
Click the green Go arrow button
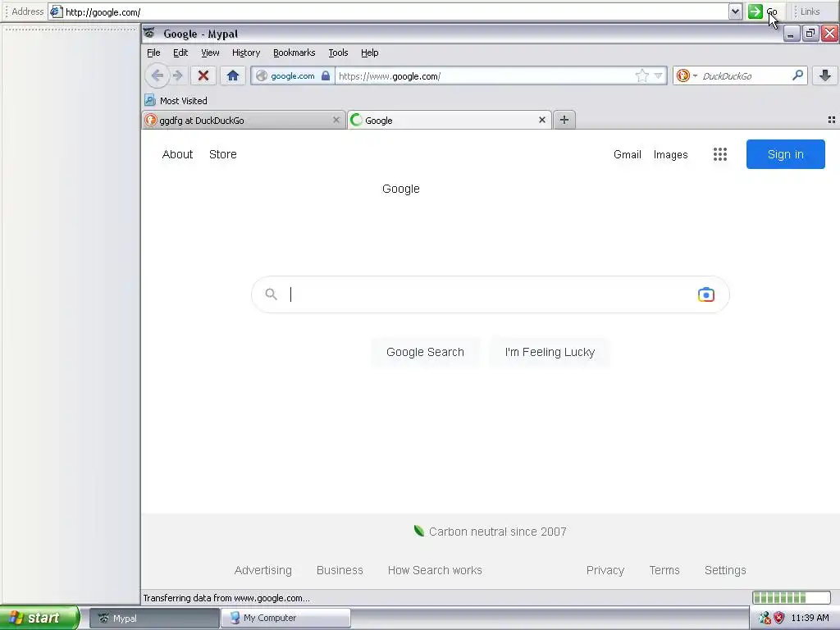tap(756, 11)
